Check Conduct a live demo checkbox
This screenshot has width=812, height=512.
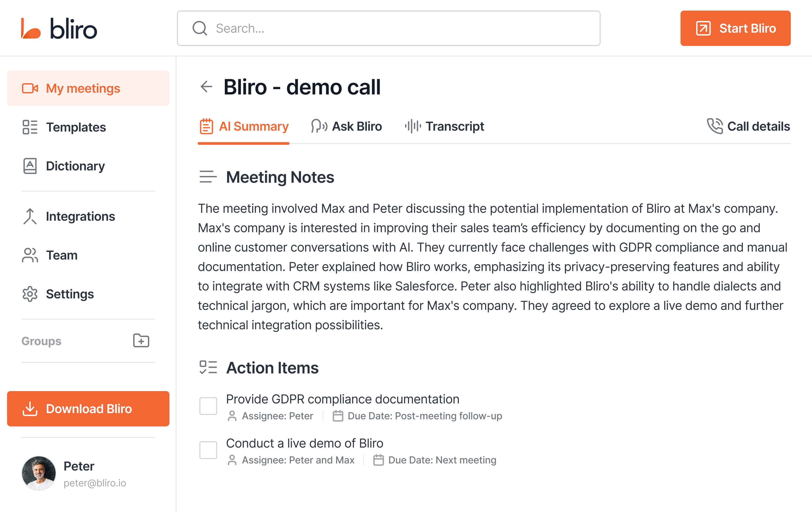[x=208, y=450]
